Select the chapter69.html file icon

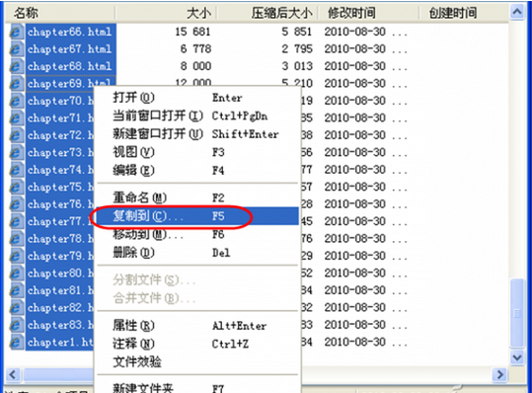16,84
